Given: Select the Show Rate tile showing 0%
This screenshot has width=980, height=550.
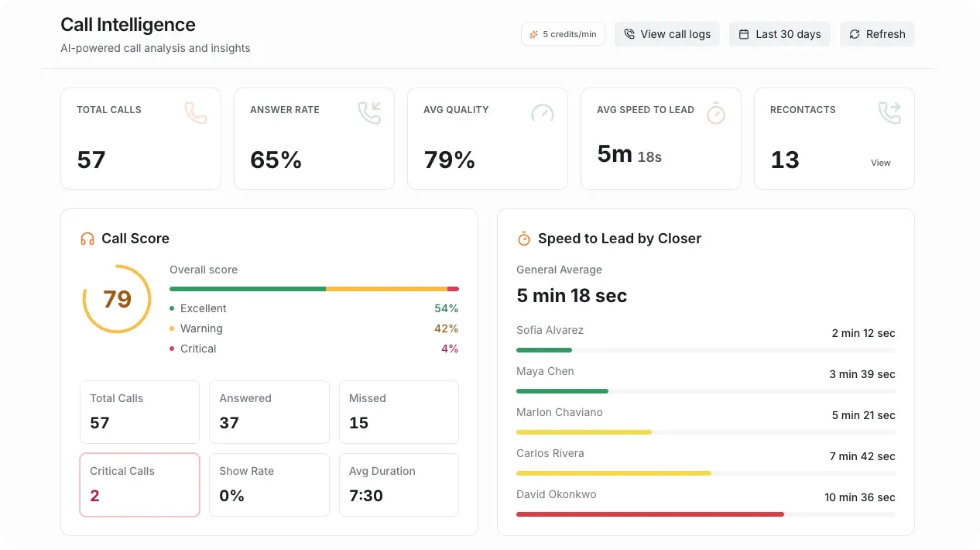Looking at the screenshot, I should point(269,485).
